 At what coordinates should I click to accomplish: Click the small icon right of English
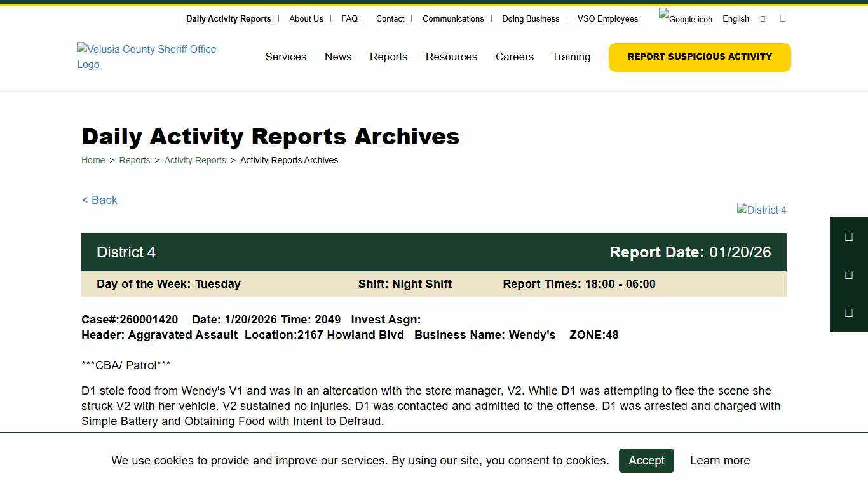tap(762, 18)
